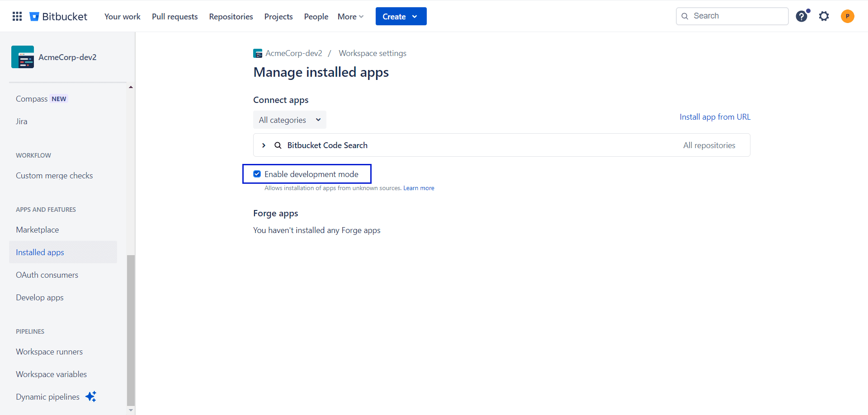The height and width of the screenshot is (415, 868).
Task: Open the help question mark icon
Action: click(802, 16)
